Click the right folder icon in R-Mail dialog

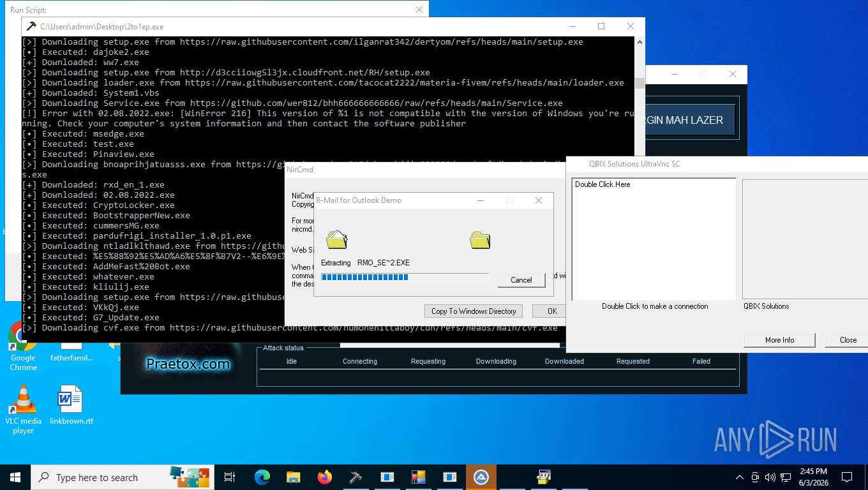(x=480, y=240)
